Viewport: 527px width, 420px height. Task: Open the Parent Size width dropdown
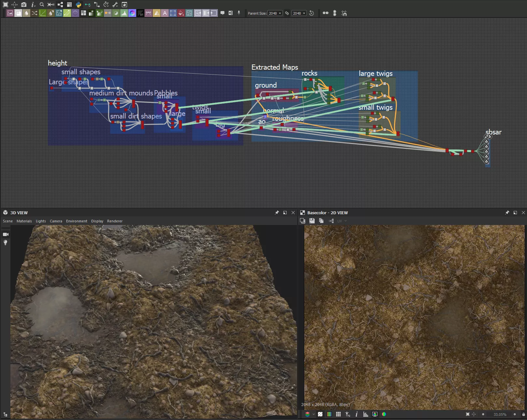pos(275,13)
